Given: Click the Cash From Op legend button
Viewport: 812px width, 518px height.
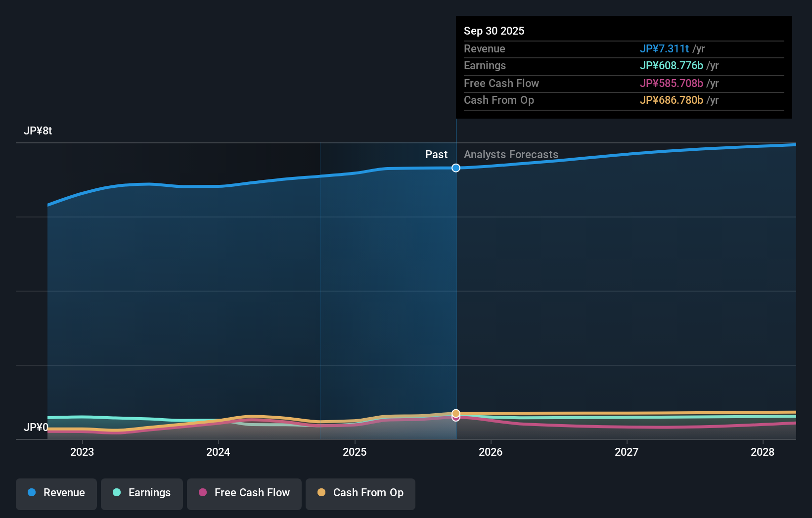Looking at the screenshot, I should 360,493.
